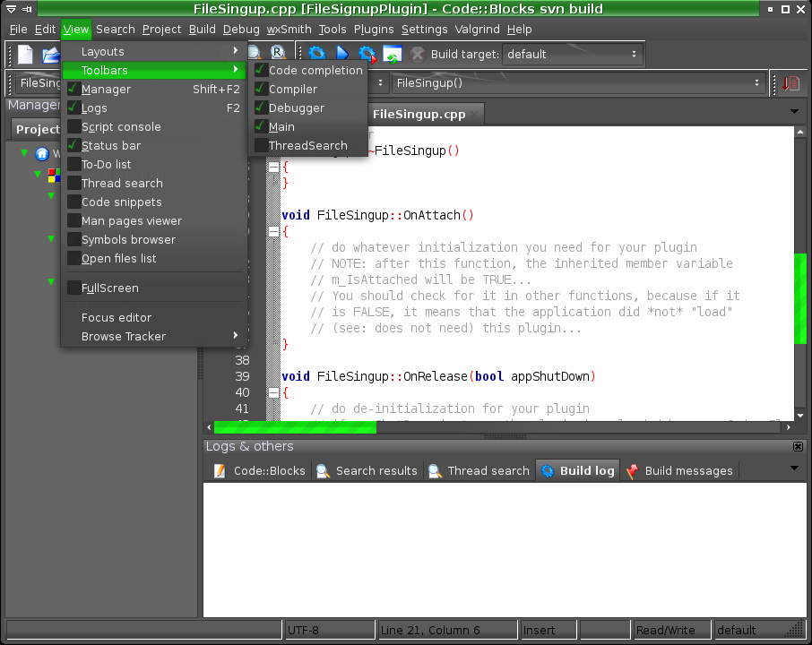This screenshot has height=645, width=812.
Task: Toggle Status bar visibility
Action: pos(154,145)
